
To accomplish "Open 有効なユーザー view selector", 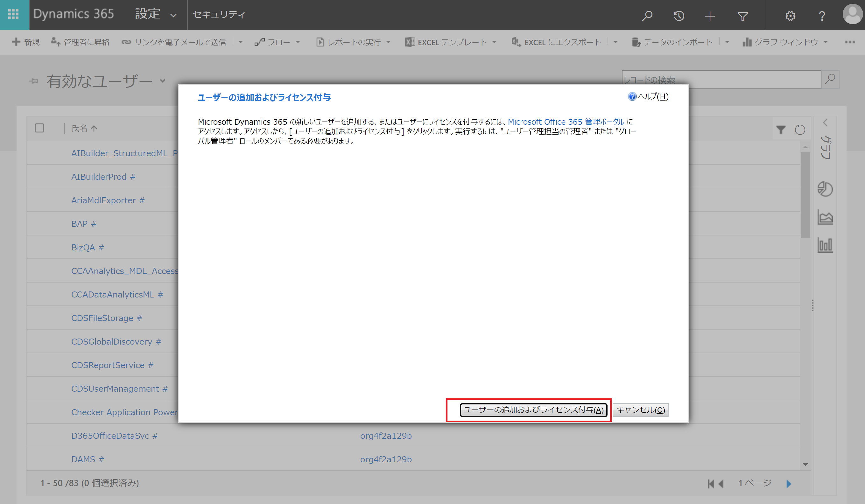I will (x=106, y=81).
